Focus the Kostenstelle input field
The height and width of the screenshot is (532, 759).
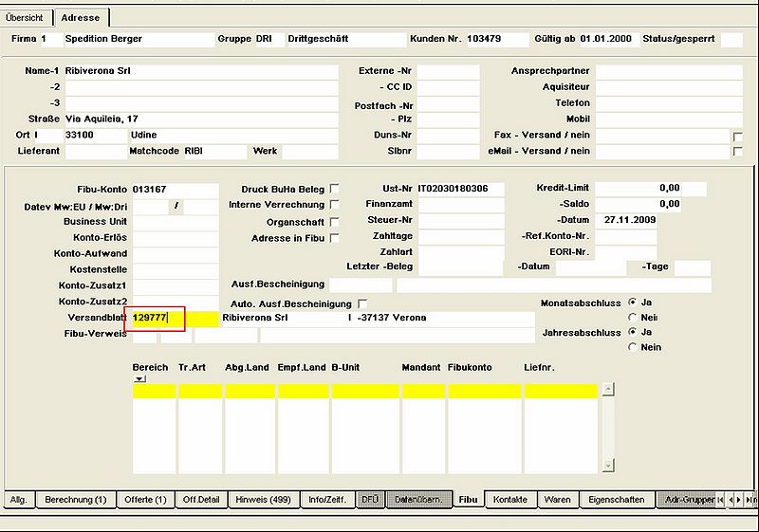coord(176,270)
